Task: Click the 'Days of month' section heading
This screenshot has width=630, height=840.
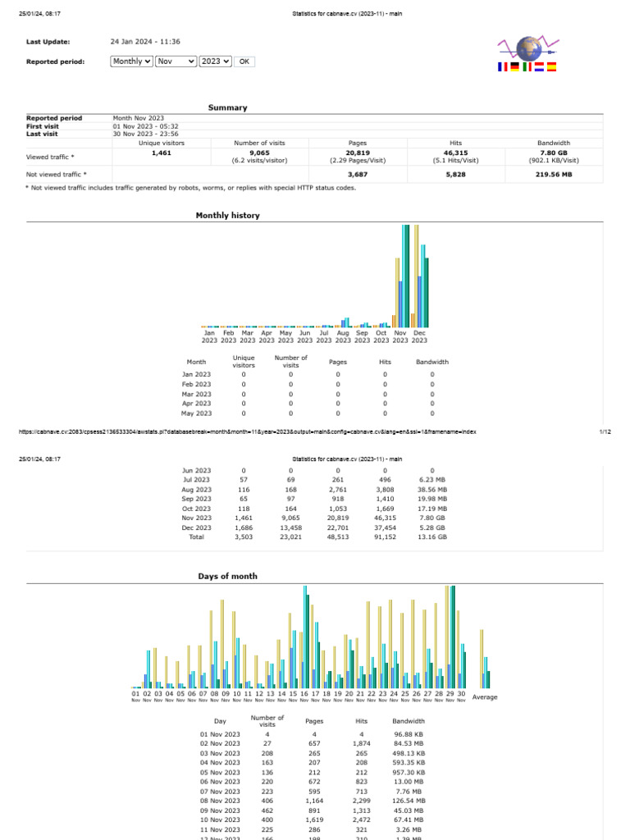Action: click(228, 577)
